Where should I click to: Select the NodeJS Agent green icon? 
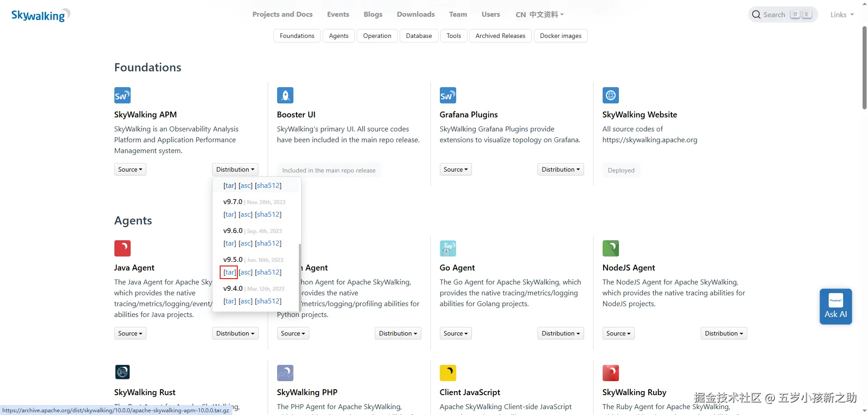pyautogui.click(x=611, y=248)
